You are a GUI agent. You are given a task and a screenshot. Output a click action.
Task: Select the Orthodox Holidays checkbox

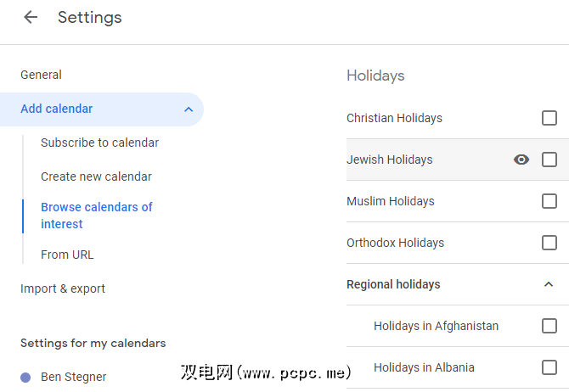(549, 243)
